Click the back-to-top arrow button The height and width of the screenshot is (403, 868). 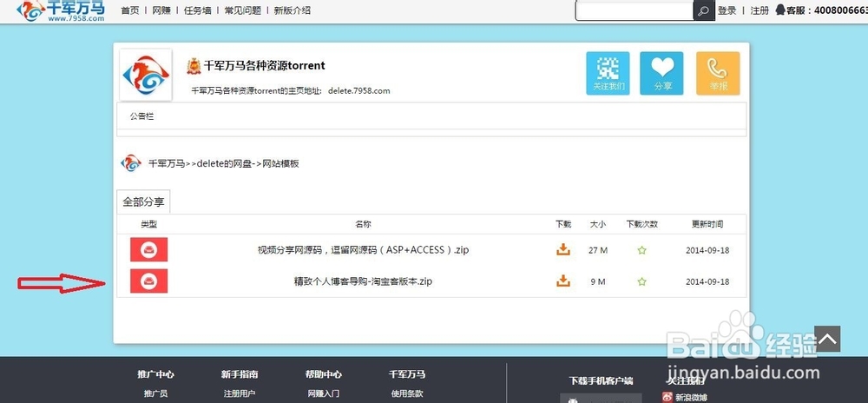tap(827, 339)
